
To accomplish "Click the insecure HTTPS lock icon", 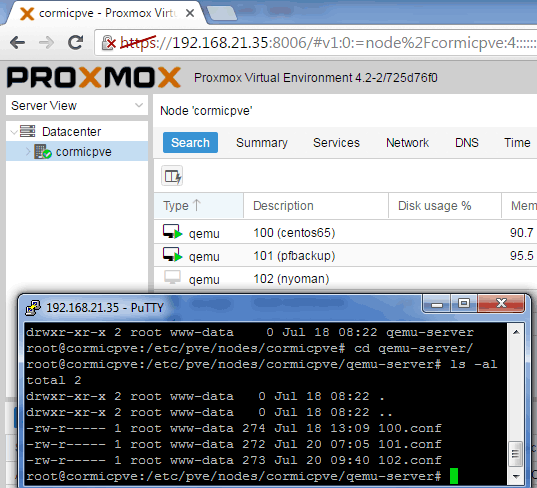I will pos(109,43).
